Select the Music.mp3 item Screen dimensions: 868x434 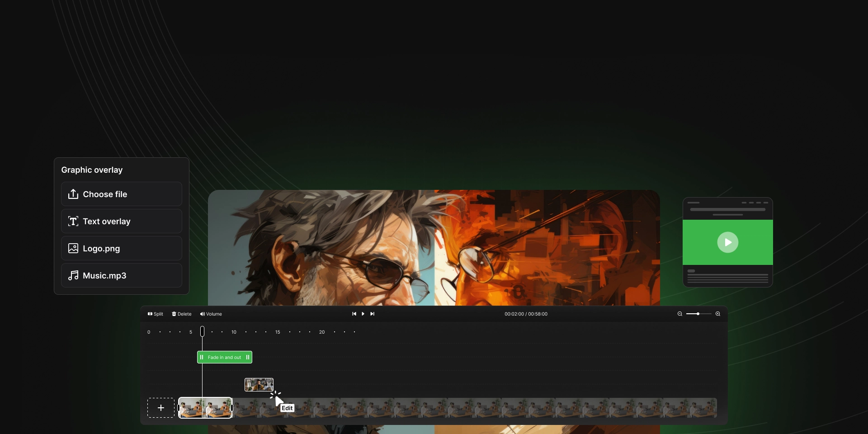[122, 275]
